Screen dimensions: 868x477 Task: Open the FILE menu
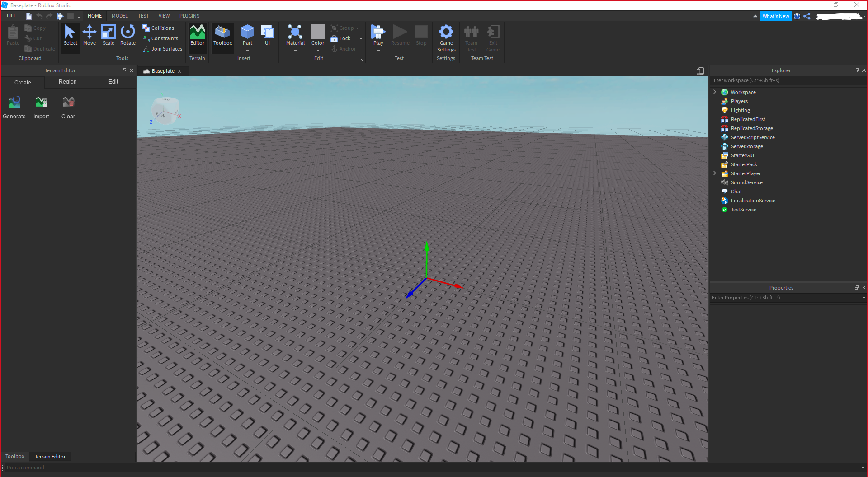(11, 15)
